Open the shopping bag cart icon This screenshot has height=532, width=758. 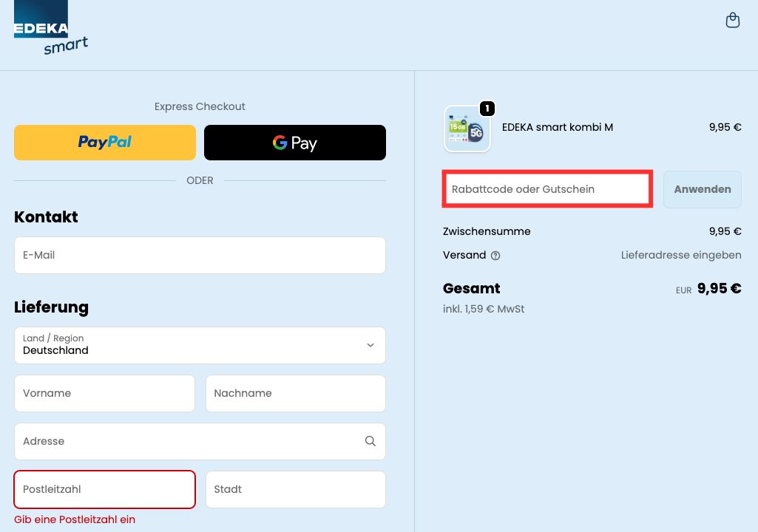tap(732, 21)
